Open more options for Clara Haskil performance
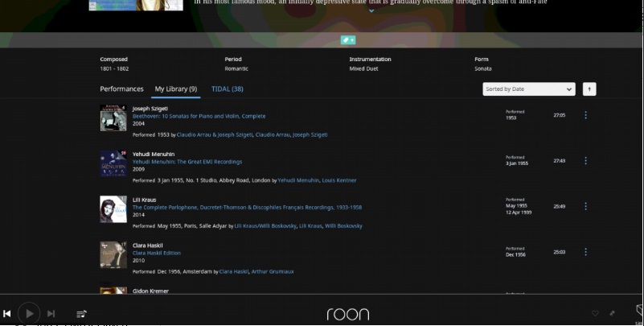The height and width of the screenshot is (326, 644). coord(585,252)
